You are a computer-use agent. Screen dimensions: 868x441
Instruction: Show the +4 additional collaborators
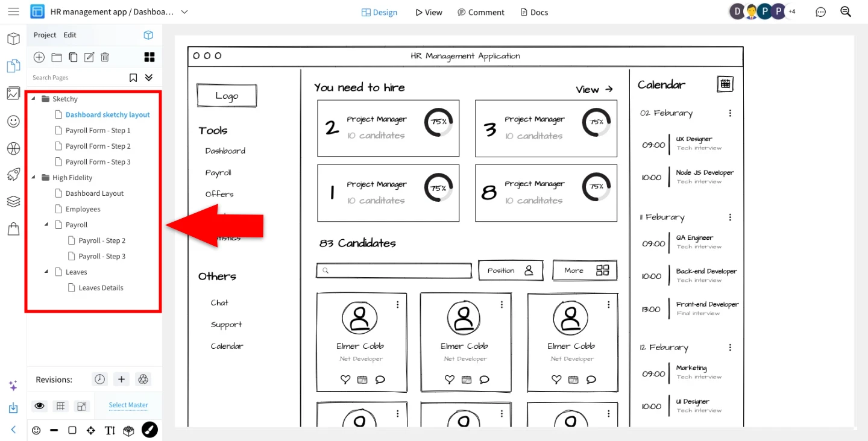(x=792, y=11)
